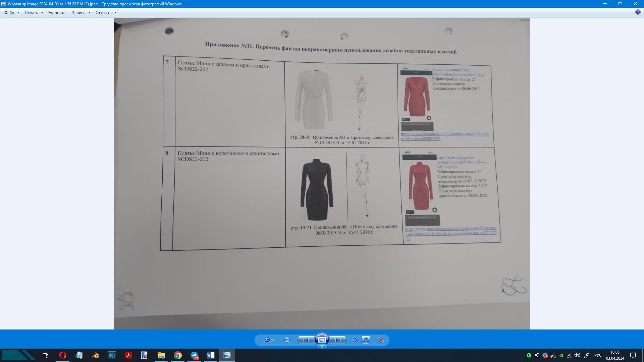
Task: Switch РУС keyboard language indicator
Action: 598,355
